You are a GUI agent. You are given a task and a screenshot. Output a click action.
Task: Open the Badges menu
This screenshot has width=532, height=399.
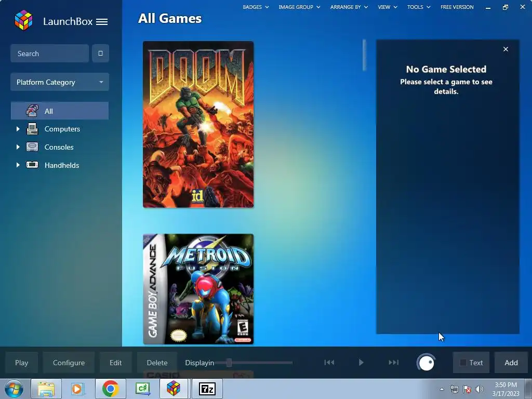click(256, 7)
